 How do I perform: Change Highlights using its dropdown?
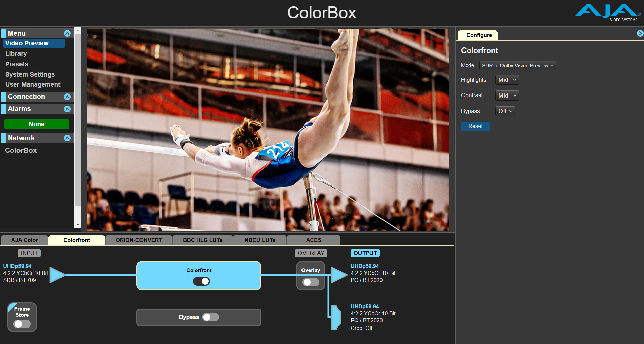click(x=507, y=80)
